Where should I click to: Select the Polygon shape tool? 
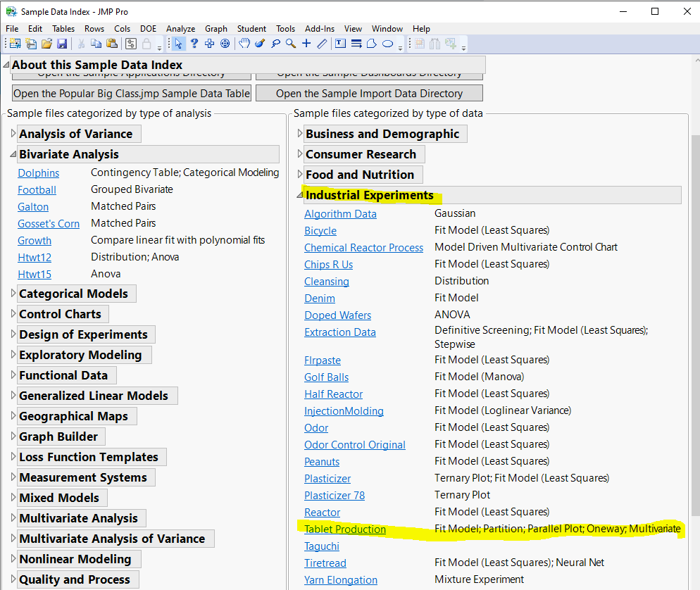point(371,44)
